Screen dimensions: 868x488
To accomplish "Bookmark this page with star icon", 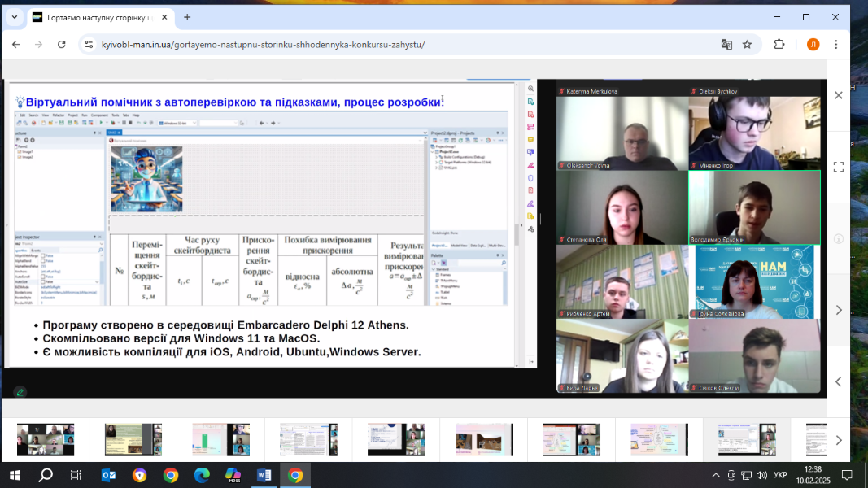I will click(x=747, y=45).
